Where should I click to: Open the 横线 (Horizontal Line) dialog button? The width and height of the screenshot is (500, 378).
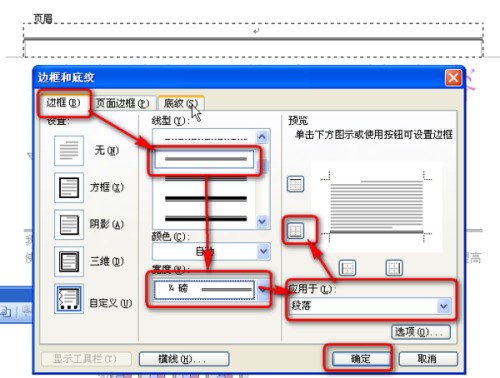coord(184,359)
